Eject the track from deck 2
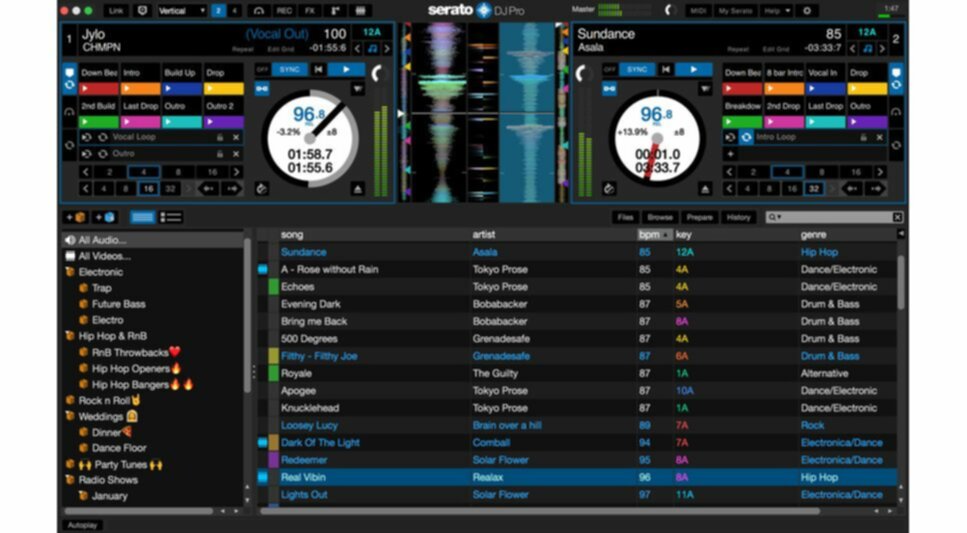The image size is (967, 533). click(x=705, y=189)
